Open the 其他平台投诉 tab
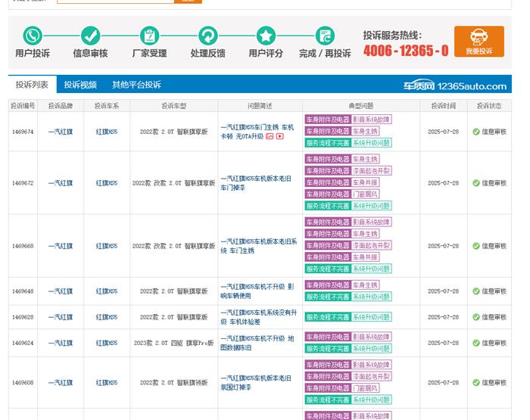This screenshot has width=530, height=420. point(136,85)
